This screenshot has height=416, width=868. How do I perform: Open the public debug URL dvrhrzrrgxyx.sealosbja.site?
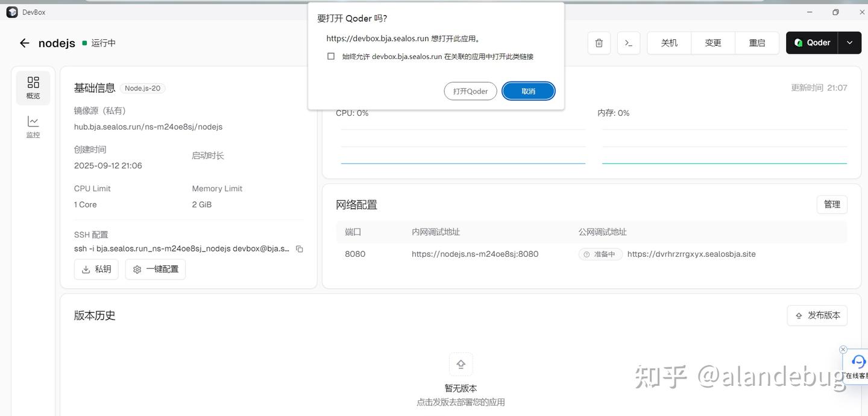pos(691,254)
